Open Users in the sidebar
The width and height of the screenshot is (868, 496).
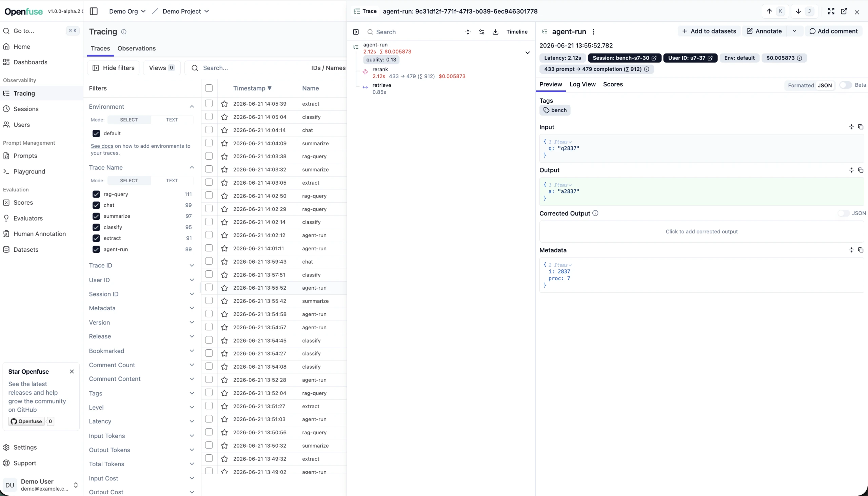(x=21, y=125)
